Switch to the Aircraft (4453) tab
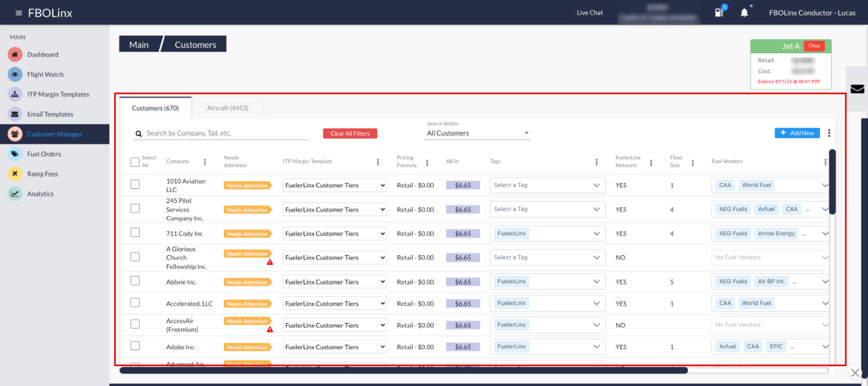 point(228,108)
